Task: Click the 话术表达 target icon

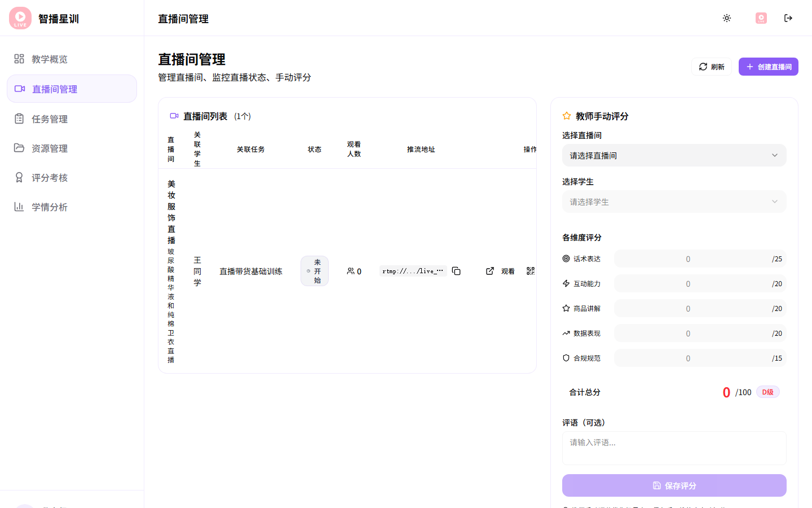Action: click(x=566, y=259)
